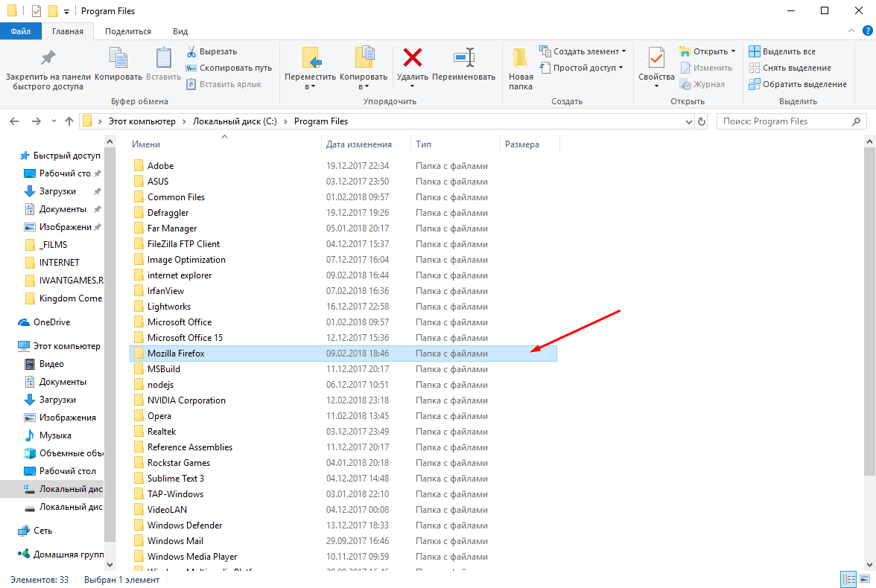
Task: Click Этот компьютер in address breadcrumb
Action: [142, 121]
